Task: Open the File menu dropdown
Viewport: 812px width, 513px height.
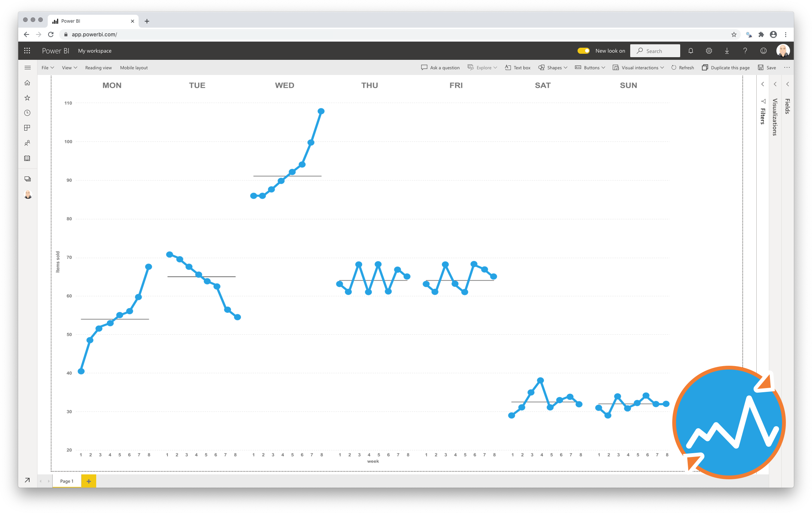Action: click(x=47, y=67)
